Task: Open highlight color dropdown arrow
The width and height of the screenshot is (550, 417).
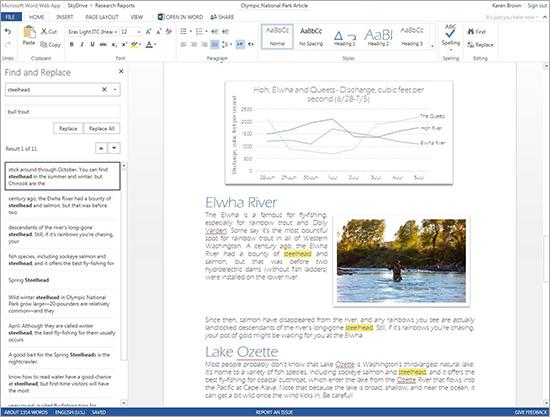Action: 140,45
